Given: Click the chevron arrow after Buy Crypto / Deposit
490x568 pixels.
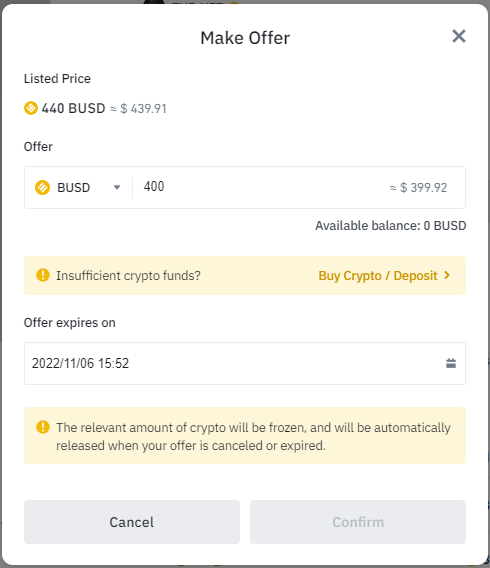Looking at the screenshot, I should [447, 275].
